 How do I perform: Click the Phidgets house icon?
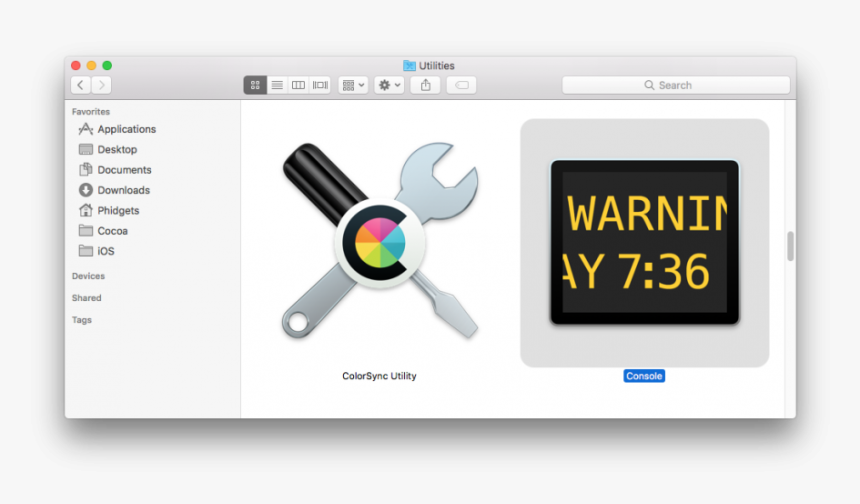click(x=86, y=210)
